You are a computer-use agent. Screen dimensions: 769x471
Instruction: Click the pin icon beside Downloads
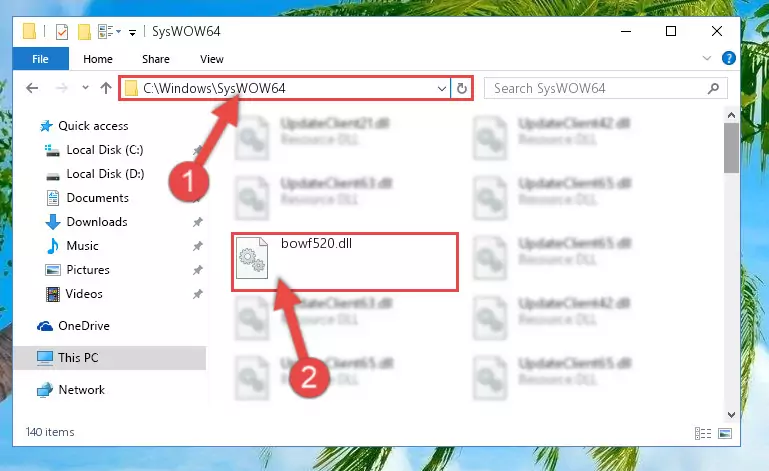pos(197,222)
